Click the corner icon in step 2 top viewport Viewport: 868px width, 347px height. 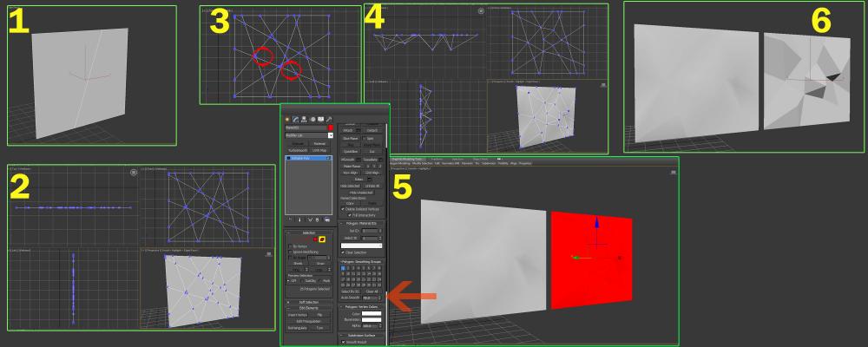tap(134, 173)
